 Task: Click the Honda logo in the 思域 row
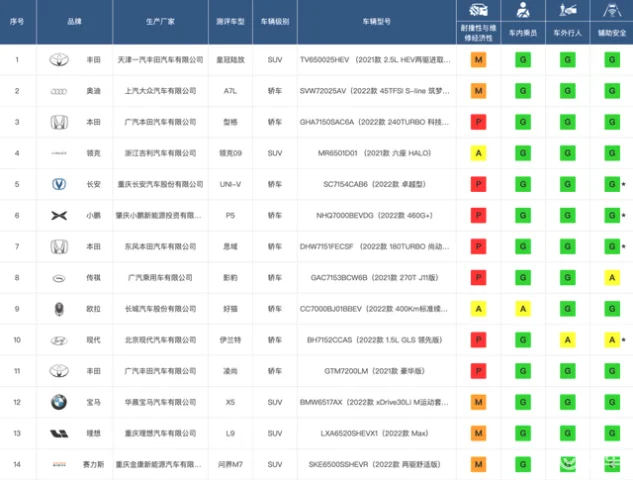pyautogui.click(x=59, y=247)
